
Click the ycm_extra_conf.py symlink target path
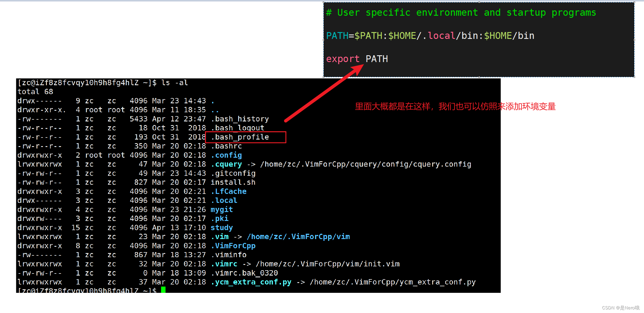pyautogui.click(x=393, y=282)
